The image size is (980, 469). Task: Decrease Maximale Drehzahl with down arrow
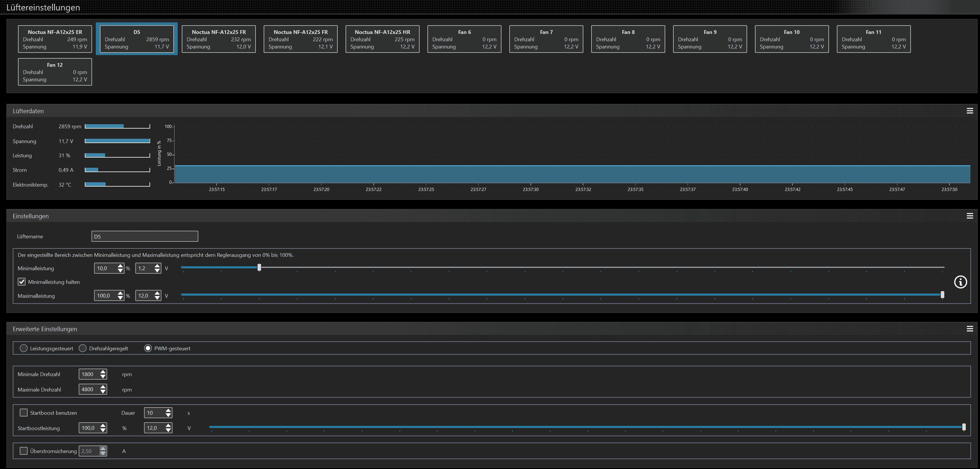pyautogui.click(x=103, y=392)
